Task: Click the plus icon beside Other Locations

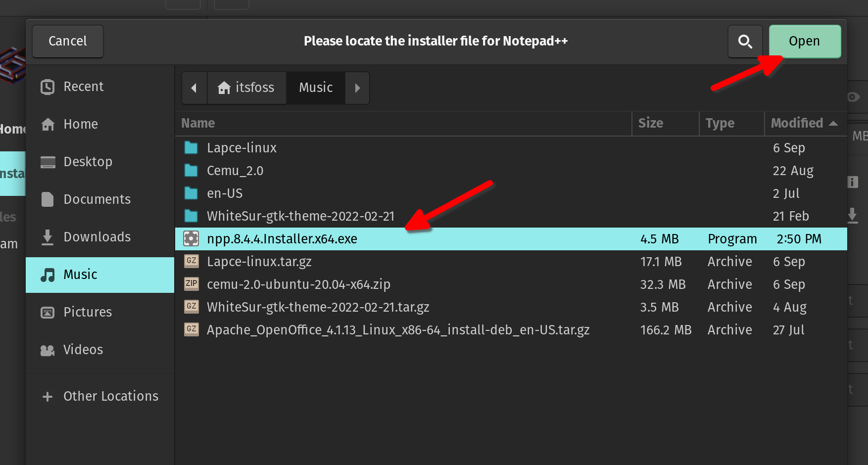Action: 48,397
